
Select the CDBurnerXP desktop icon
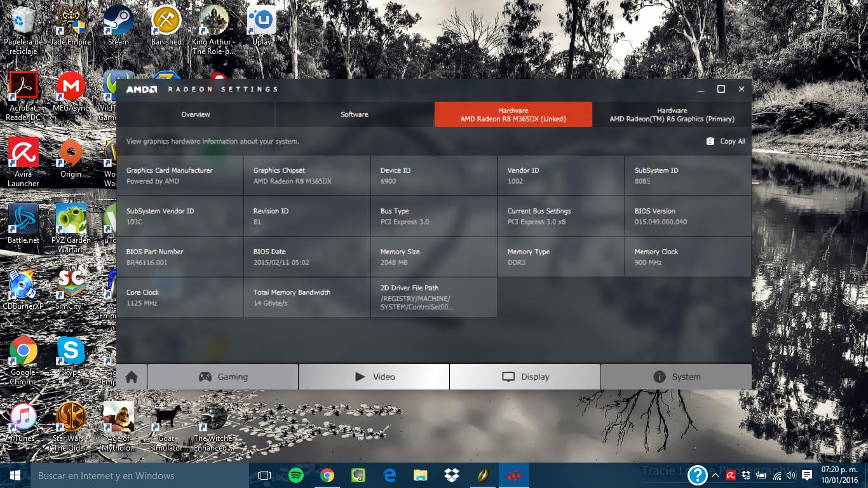point(24,290)
